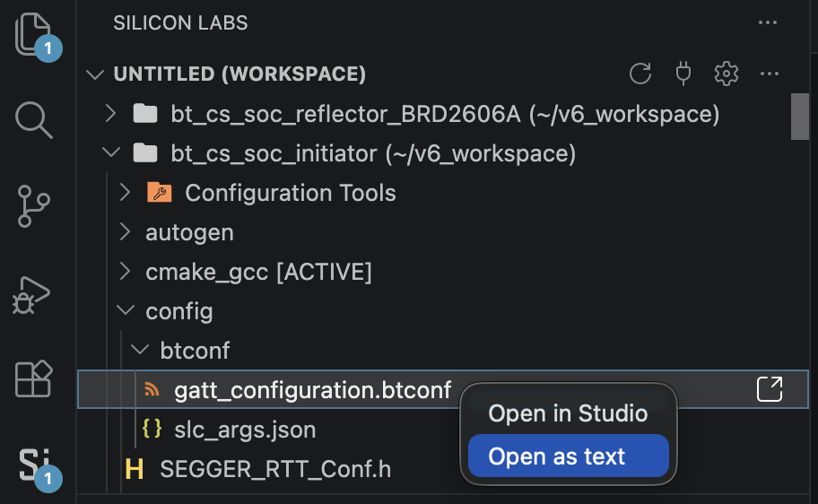Open the Explorer view in activity bar

(x=33, y=34)
